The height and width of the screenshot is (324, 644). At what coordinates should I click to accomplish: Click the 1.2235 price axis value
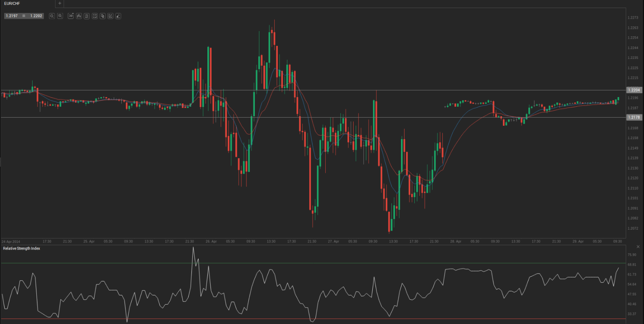click(633, 58)
